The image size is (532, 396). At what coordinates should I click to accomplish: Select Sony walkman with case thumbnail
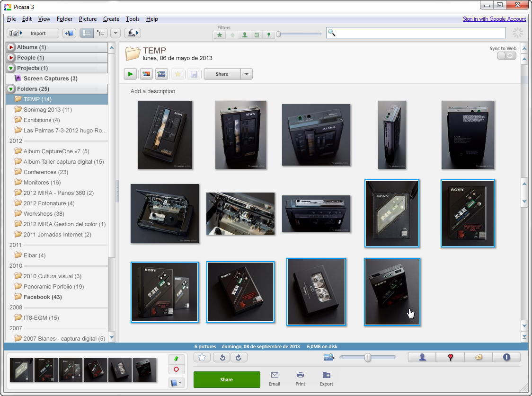392,213
